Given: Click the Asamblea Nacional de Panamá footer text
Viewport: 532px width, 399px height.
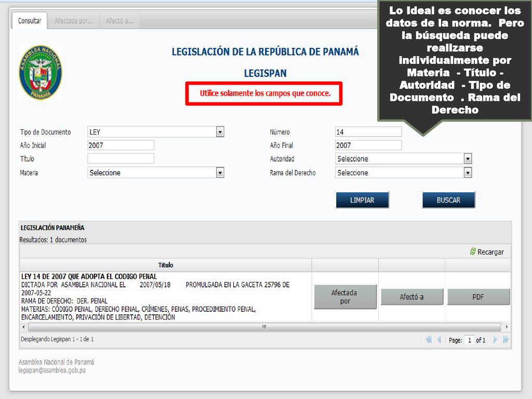Looking at the screenshot, I should coord(56,362).
